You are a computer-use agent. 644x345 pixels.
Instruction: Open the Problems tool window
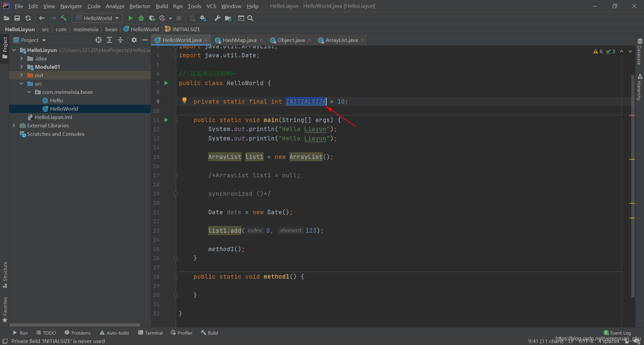pyautogui.click(x=77, y=333)
